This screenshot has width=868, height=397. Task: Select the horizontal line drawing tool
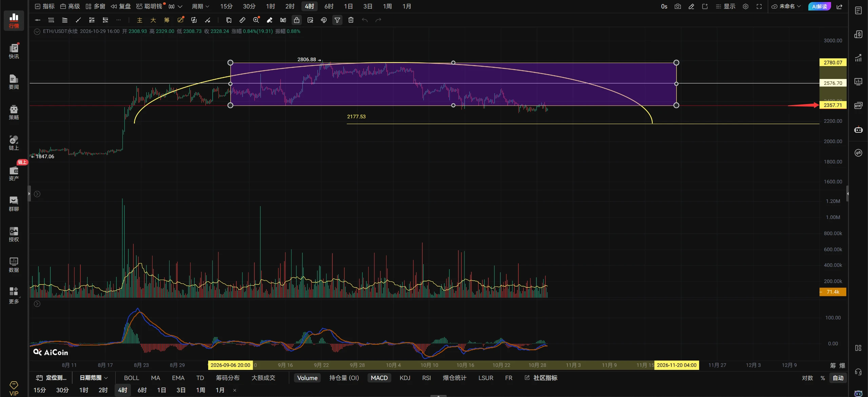click(x=38, y=20)
